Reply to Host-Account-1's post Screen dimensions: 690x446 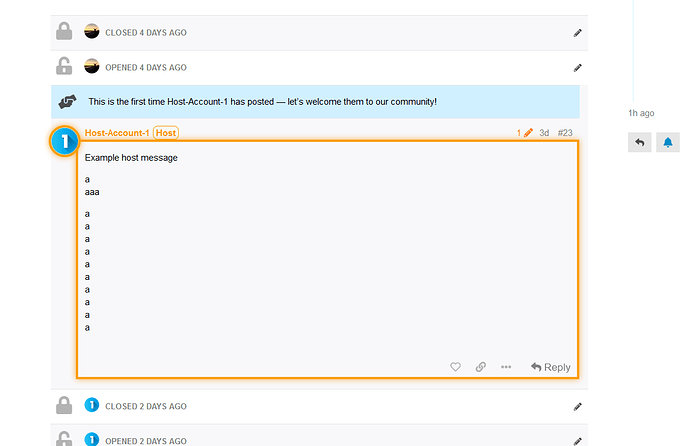[x=551, y=367]
